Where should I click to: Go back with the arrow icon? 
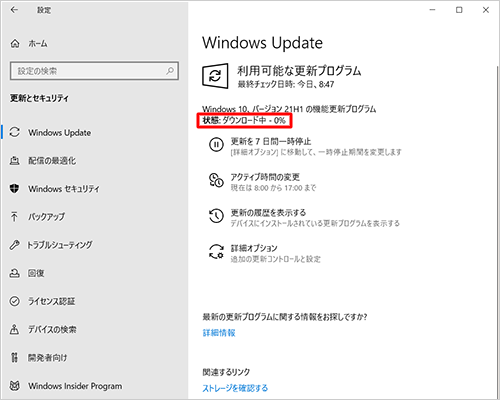tap(14, 10)
